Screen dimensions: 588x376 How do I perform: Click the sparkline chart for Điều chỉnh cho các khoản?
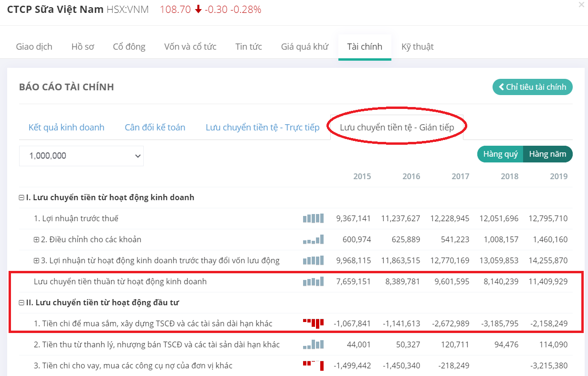(313, 239)
